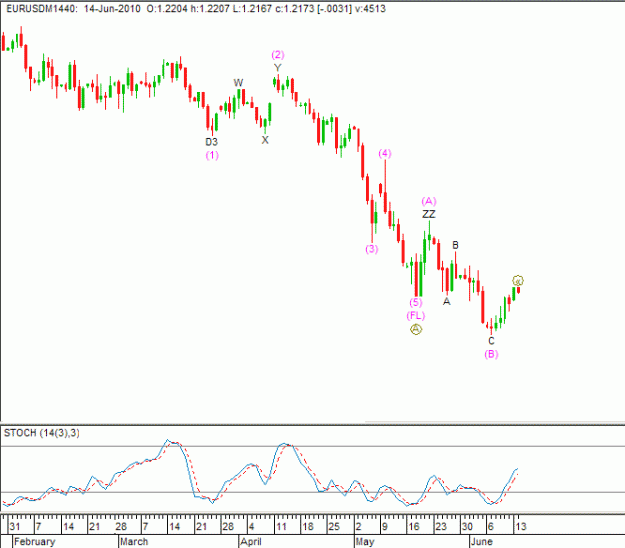Click the 11 date tick label
Screen dimensions: 625x548
point(281,526)
